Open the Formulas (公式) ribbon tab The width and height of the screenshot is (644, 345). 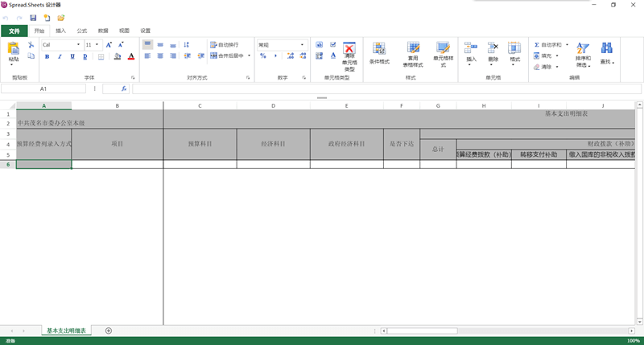tap(82, 31)
